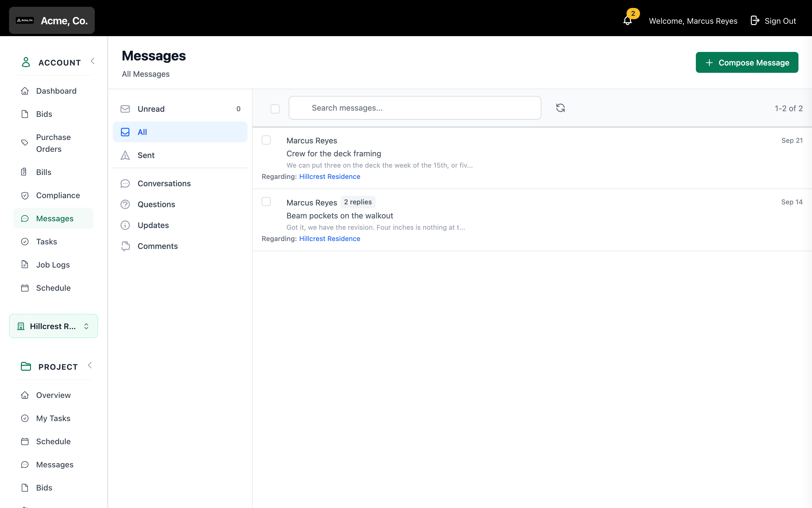Select the All messages filter
Image resolution: width=812 pixels, height=508 pixels.
(180, 132)
